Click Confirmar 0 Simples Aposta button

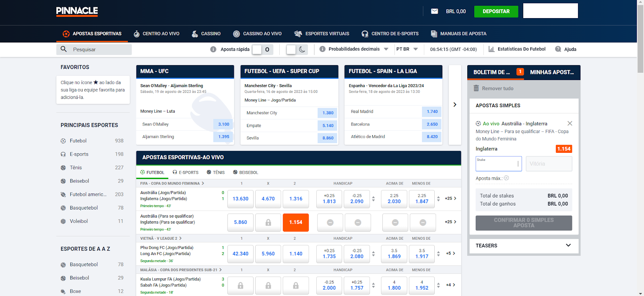[524, 223]
